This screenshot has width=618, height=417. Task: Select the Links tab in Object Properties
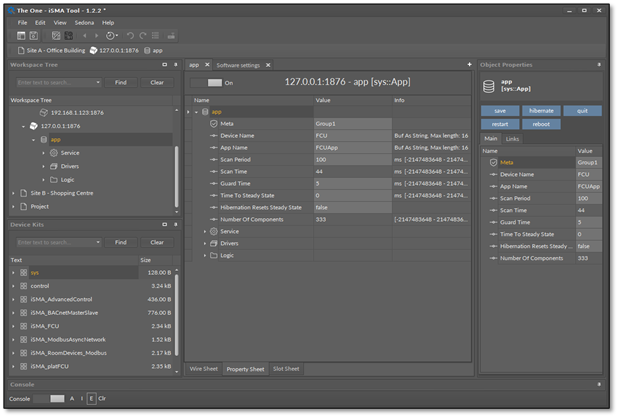[512, 138]
